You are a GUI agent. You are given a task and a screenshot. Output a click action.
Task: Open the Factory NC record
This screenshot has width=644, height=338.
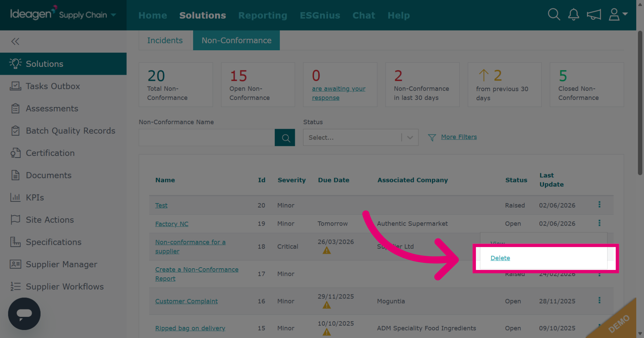(x=172, y=224)
